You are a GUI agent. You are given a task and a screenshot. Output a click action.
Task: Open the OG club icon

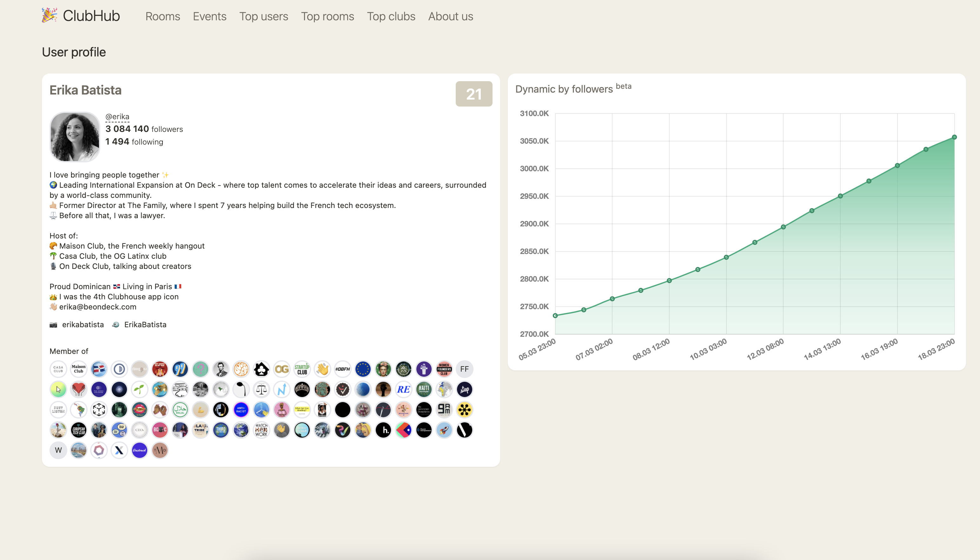click(281, 369)
